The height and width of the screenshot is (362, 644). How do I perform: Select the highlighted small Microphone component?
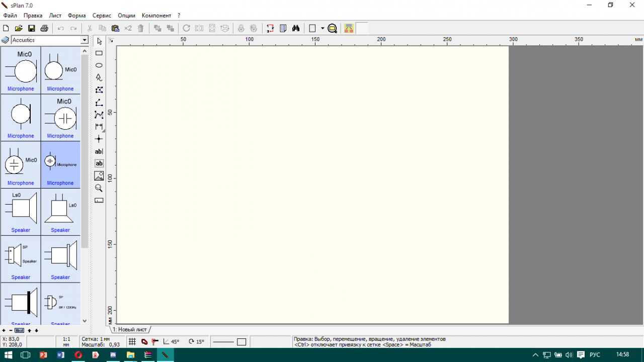(60, 164)
